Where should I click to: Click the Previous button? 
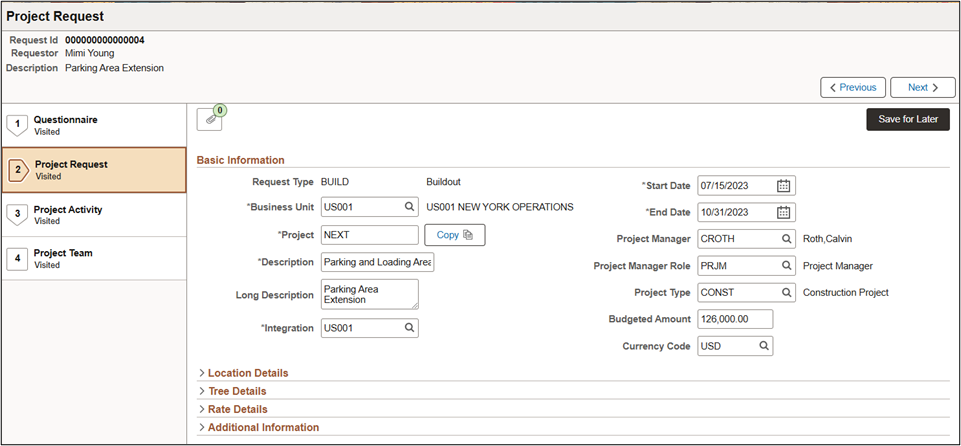click(x=853, y=88)
